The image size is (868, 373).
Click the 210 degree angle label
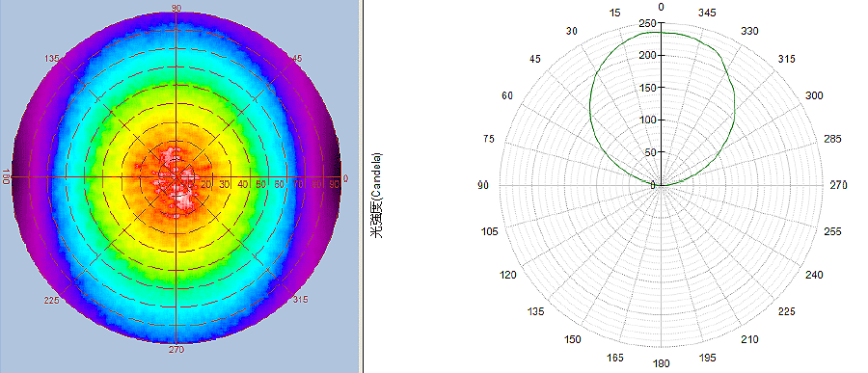click(750, 339)
